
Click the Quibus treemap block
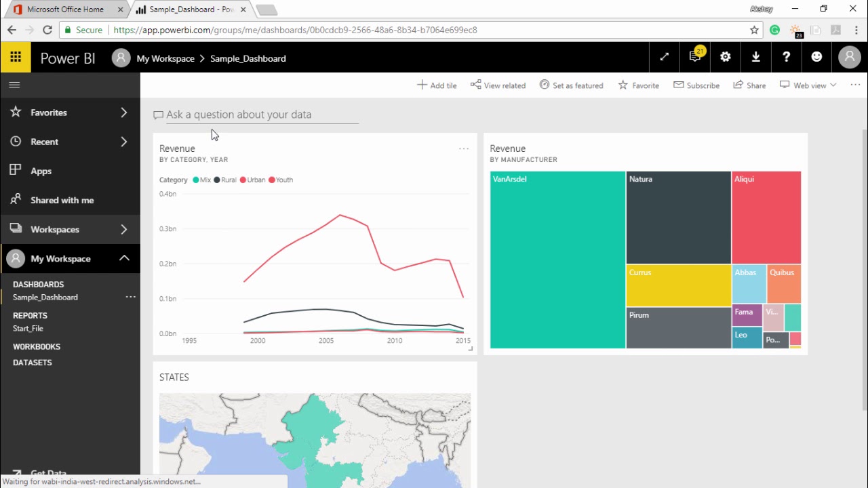click(784, 284)
